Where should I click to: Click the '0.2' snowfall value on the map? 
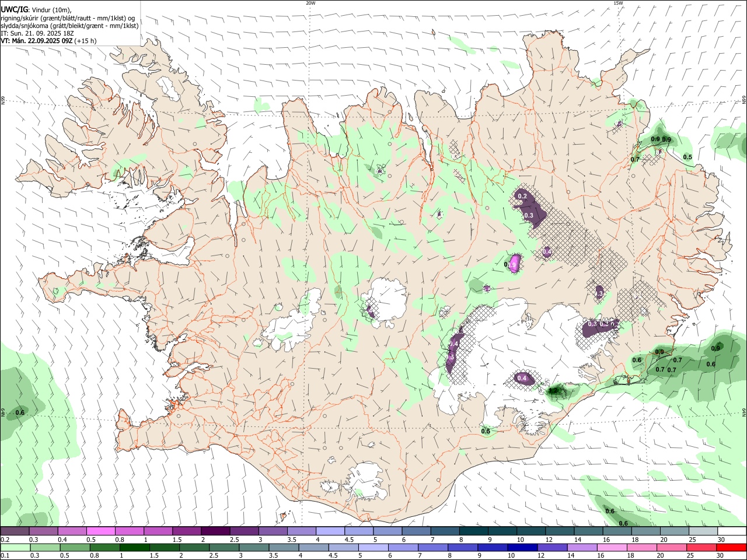pyautogui.click(x=522, y=196)
